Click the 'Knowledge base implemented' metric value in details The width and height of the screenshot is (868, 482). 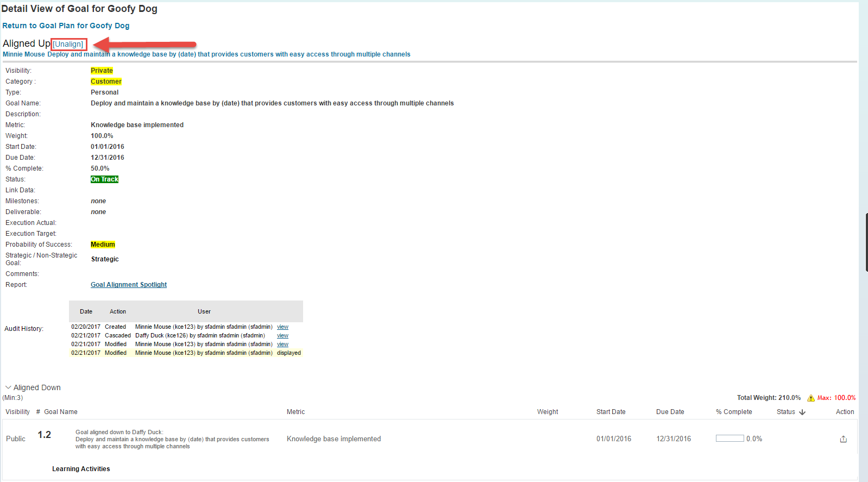point(137,125)
